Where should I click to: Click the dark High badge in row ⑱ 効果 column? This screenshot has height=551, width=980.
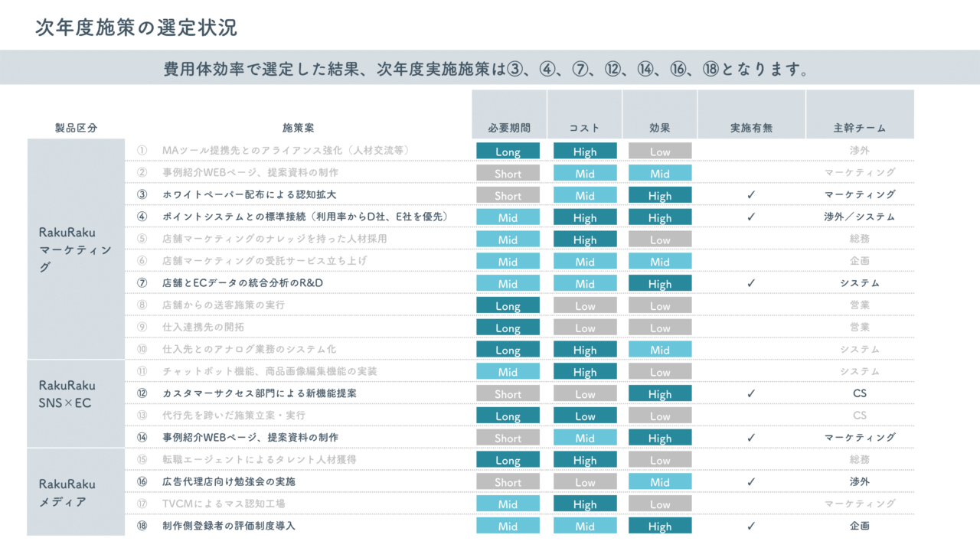[659, 526]
